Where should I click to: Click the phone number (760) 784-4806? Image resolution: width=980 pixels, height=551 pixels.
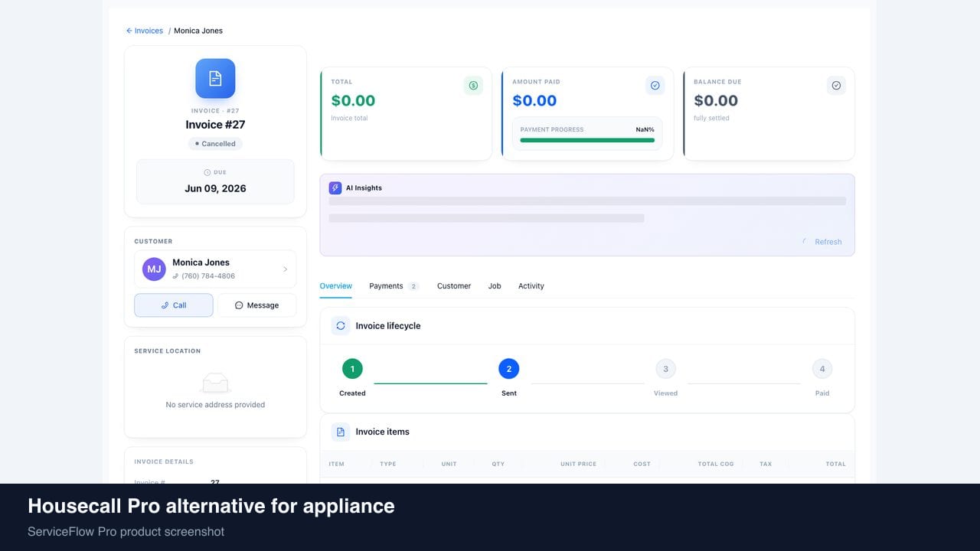click(x=208, y=276)
